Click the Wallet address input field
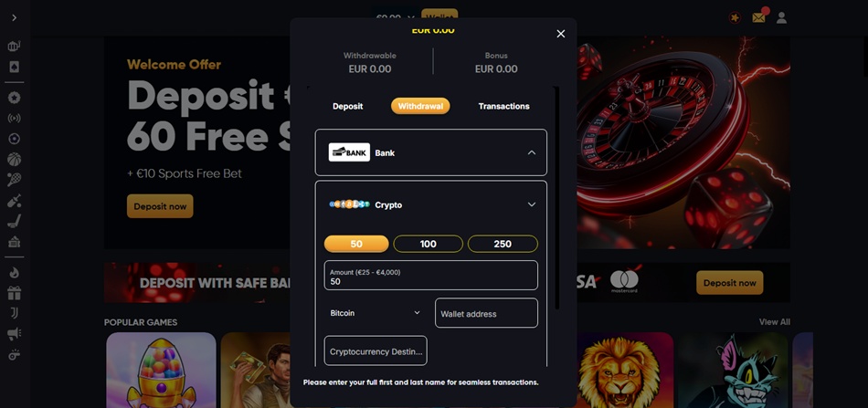This screenshot has width=868, height=408. pyautogui.click(x=487, y=313)
